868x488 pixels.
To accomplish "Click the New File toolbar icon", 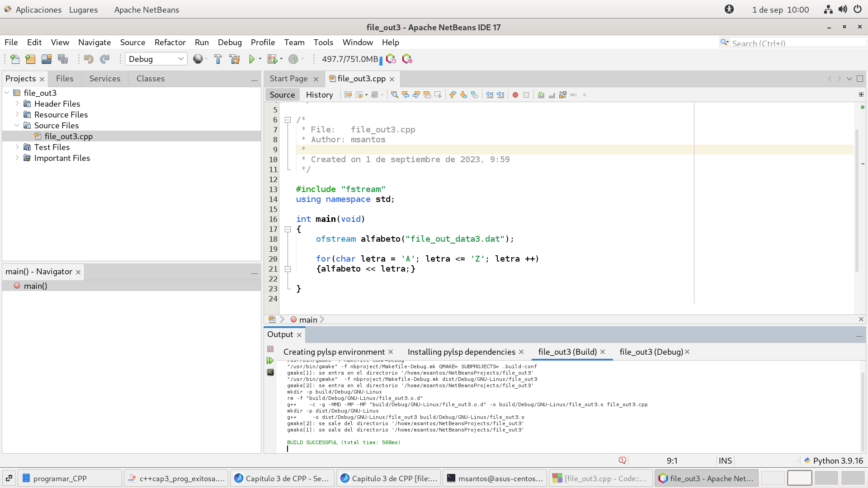I will pyautogui.click(x=14, y=59).
